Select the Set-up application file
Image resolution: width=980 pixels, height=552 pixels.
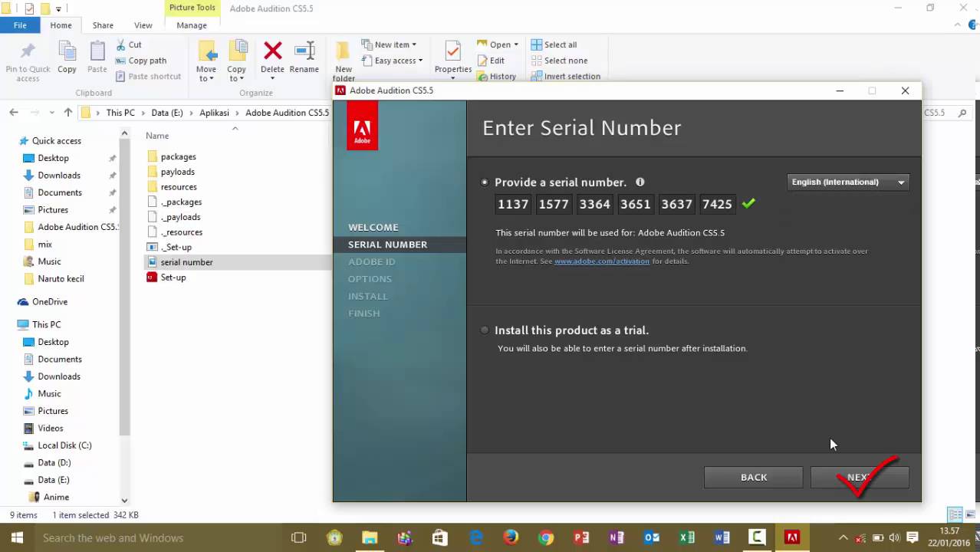pos(173,278)
